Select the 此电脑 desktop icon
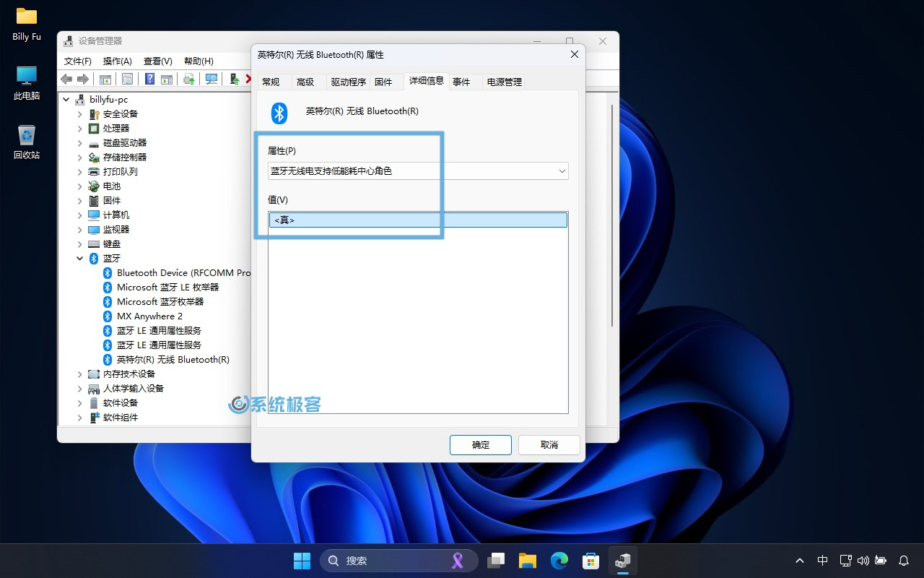Image resolution: width=924 pixels, height=578 pixels. [27, 75]
